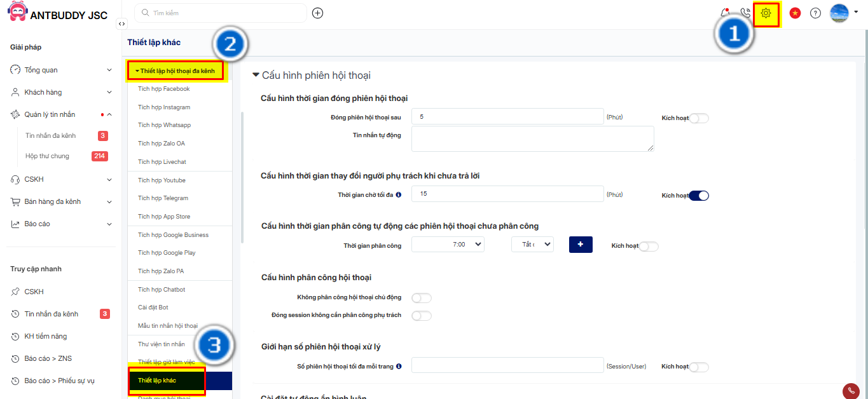This screenshot has width=868, height=399.
Task: Open the settings gear icon
Action: (766, 13)
